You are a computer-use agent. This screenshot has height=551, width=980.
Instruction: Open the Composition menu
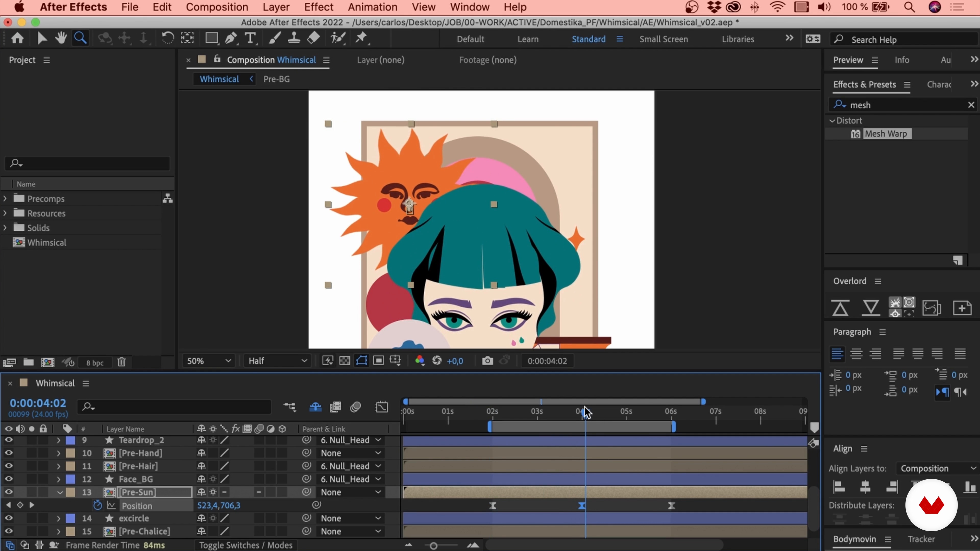tap(217, 7)
